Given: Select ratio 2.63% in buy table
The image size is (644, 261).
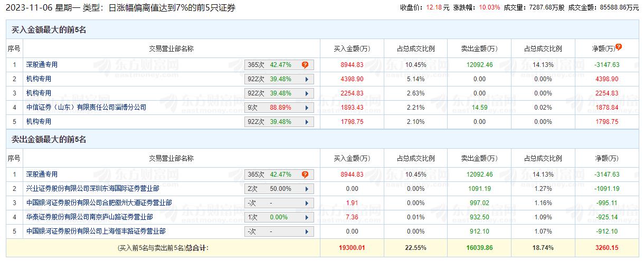Looking at the screenshot, I should tap(415, 93).
